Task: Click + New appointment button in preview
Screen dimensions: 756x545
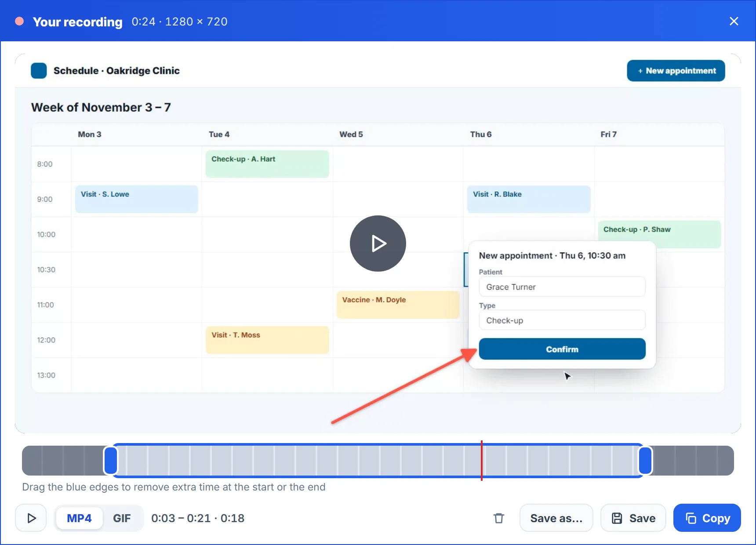Action: coord(676,71)
